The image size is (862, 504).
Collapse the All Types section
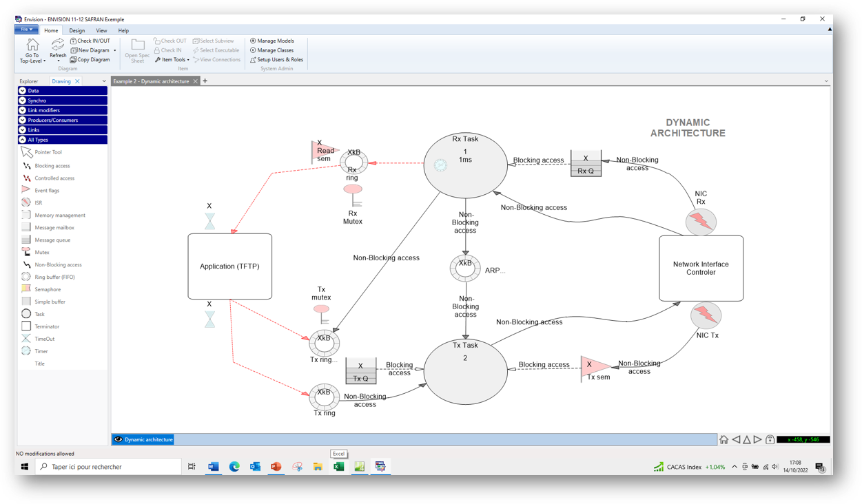click(x=62, y=139)
